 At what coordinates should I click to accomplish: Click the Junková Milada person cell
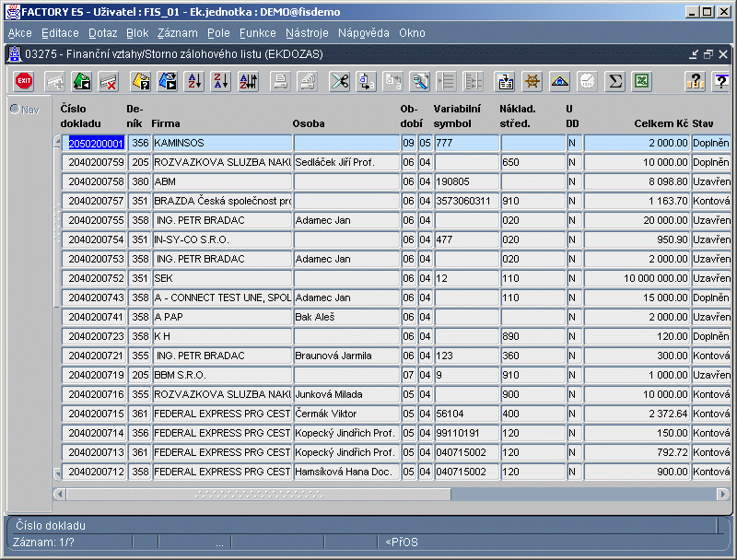point(346,394)
